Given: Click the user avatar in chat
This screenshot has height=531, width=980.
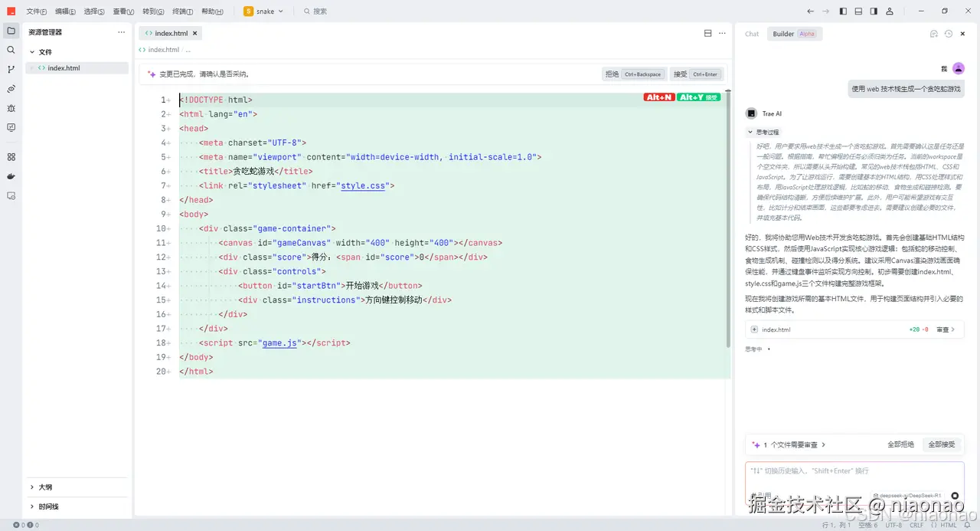Looking at the screenshot, I should [x=959, y=69].
